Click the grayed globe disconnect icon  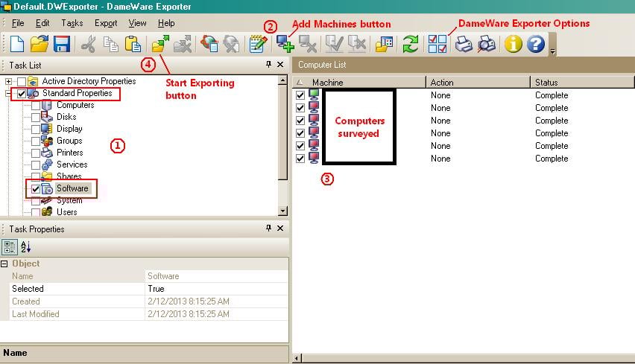click(231, 44)
